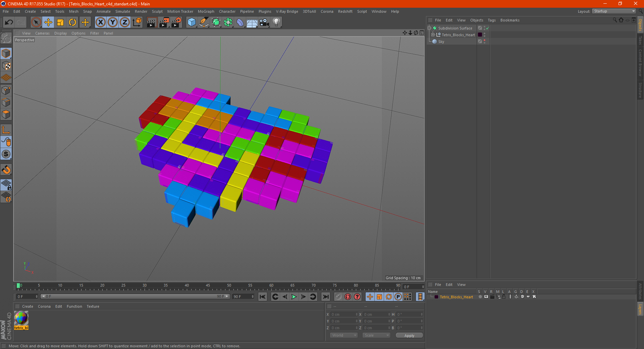Switch to Model mode
Viewport: 644px width, 349px height.
(6, 53)
